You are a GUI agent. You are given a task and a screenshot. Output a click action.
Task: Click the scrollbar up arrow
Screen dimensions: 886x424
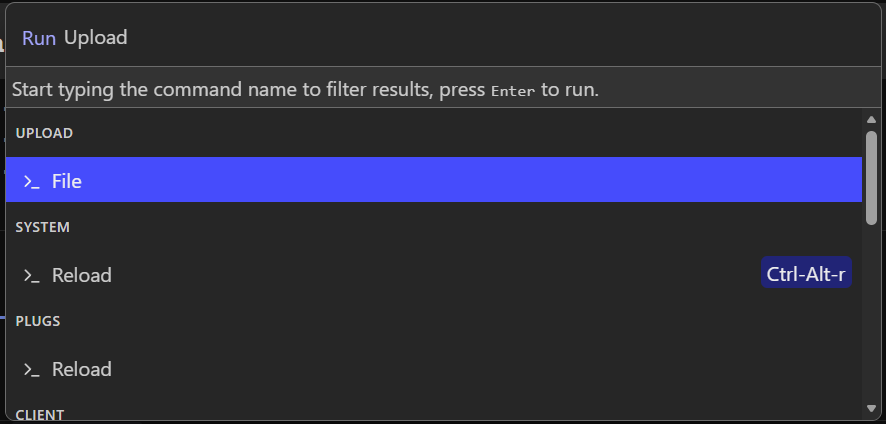tap(871, 120)
